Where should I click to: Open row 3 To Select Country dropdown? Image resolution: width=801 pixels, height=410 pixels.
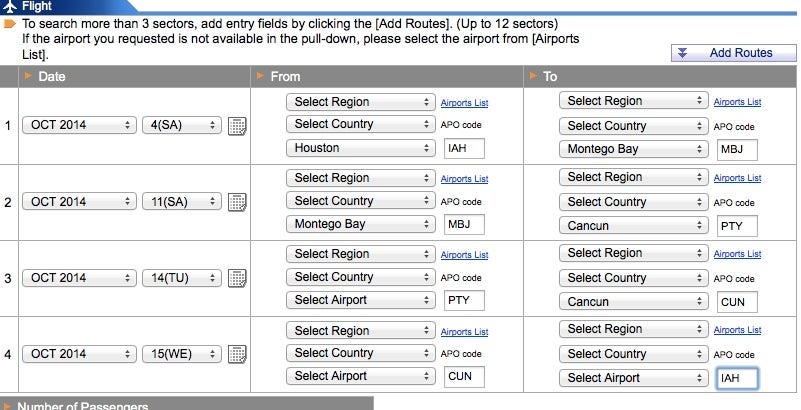pos(632,277)
